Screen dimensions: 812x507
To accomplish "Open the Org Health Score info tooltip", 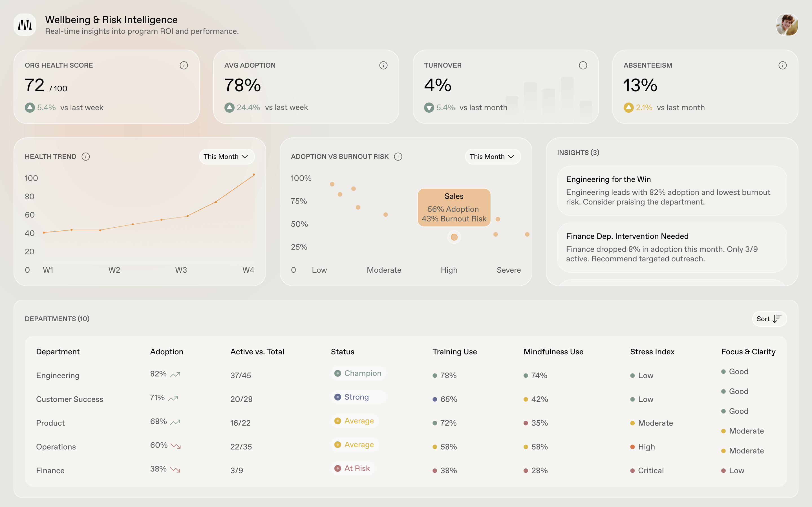I will pyautogui.click(x=184, y=65).
